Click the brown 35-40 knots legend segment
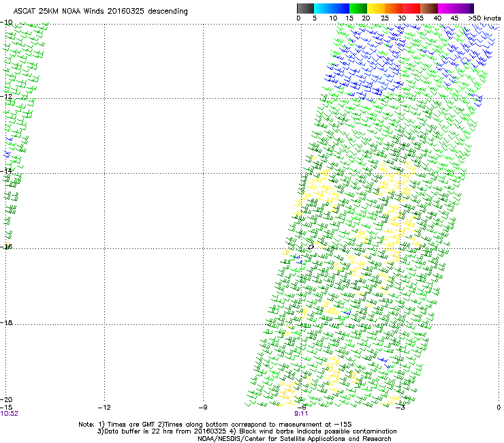Screen dimensions: 504x443 [x=429, y=8]
